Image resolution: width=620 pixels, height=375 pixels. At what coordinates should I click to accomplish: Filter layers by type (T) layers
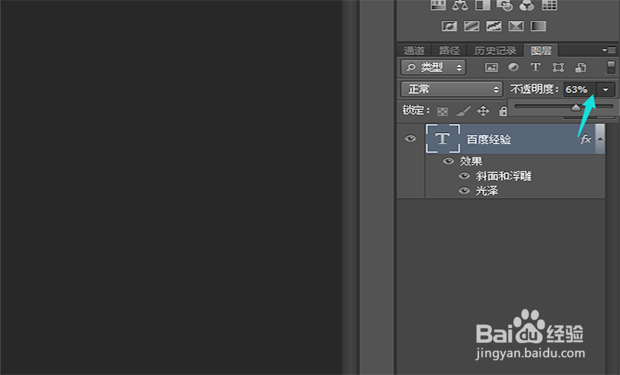535,67
